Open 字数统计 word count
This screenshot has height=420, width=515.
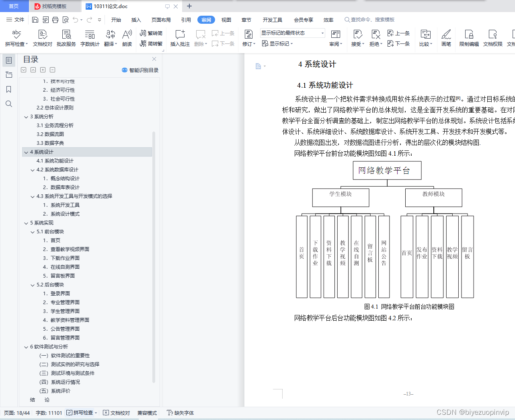click(x=90, y=38)
